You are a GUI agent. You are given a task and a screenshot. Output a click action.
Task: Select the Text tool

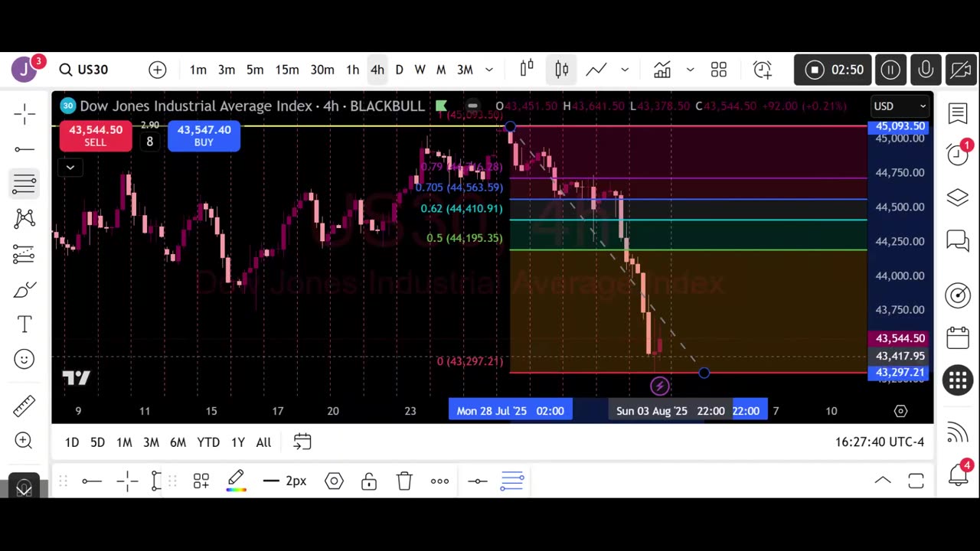point(24,324)
